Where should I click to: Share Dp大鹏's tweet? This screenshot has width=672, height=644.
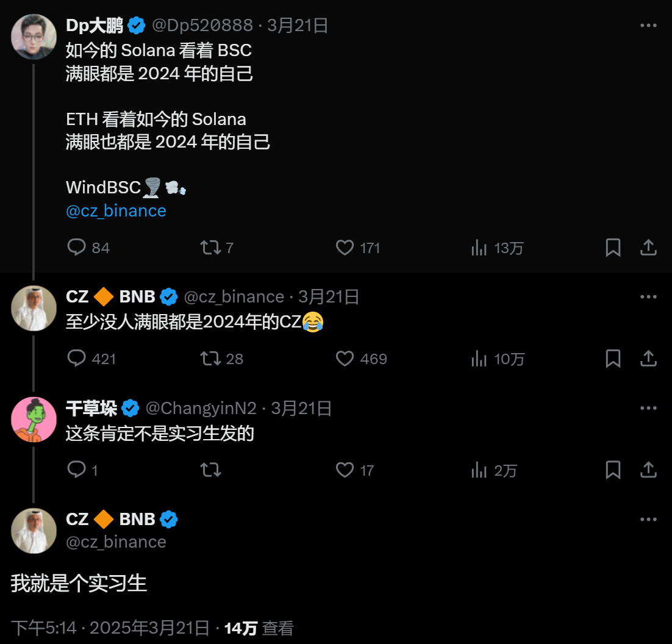click(x=648, y=248)
